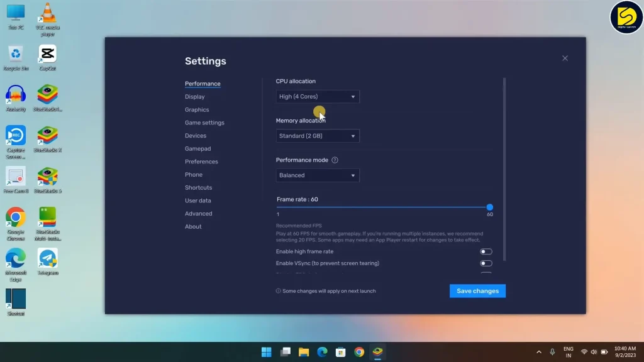
Task: Open CapCut desktop shortcut
Action: pyautogui.click(x=47, y=55)
